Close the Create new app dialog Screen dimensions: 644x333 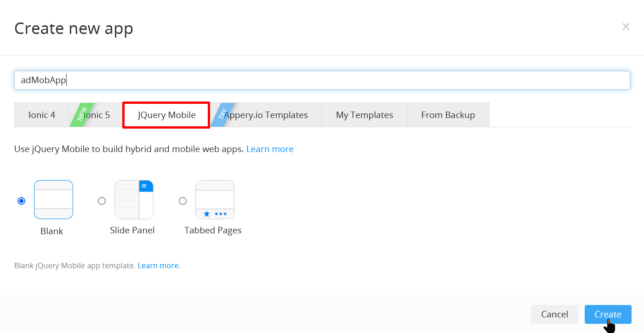626,27
